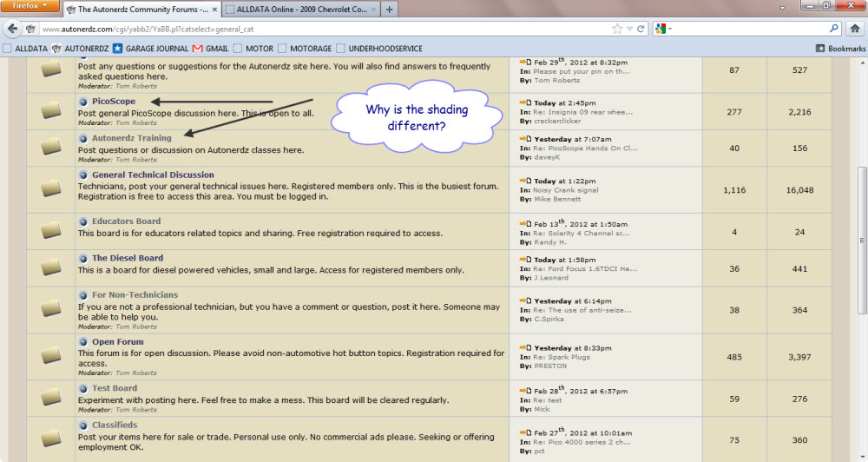Open the UNDERHOODSERVICE bookmark
The image size is (868, 462).
coord(379,49)
